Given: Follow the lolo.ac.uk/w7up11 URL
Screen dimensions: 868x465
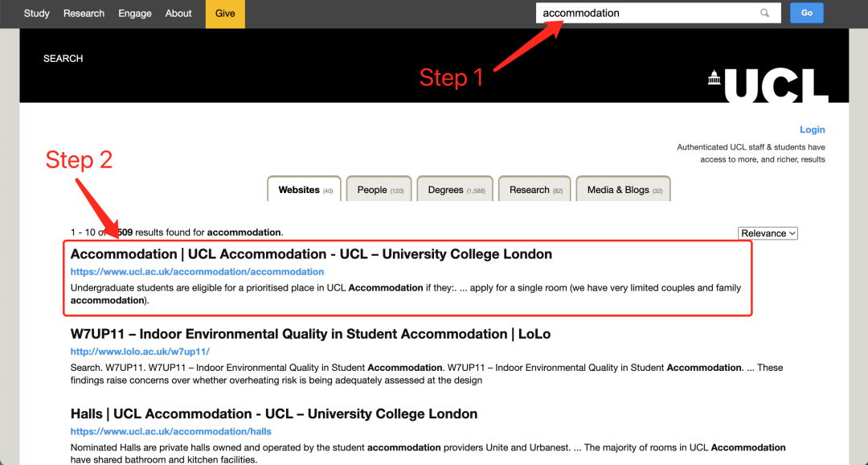Looking at the screenshot, I should click(x=140, y=352).
